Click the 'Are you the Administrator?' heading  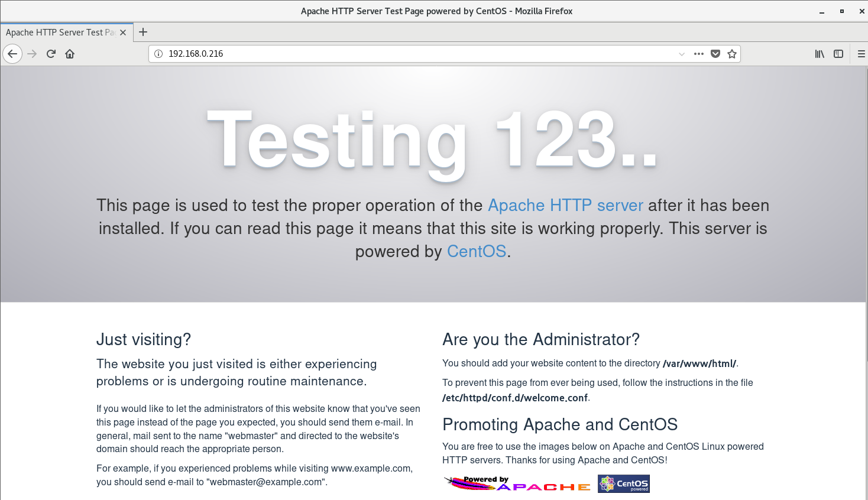click(x=541, y=339)
